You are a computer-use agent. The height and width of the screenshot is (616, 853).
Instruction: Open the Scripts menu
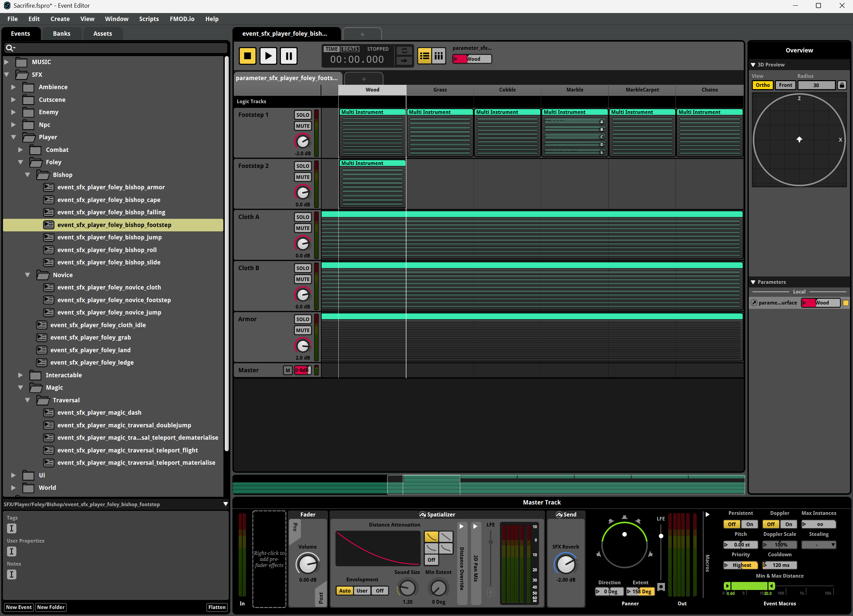click(x=149, y=19)
